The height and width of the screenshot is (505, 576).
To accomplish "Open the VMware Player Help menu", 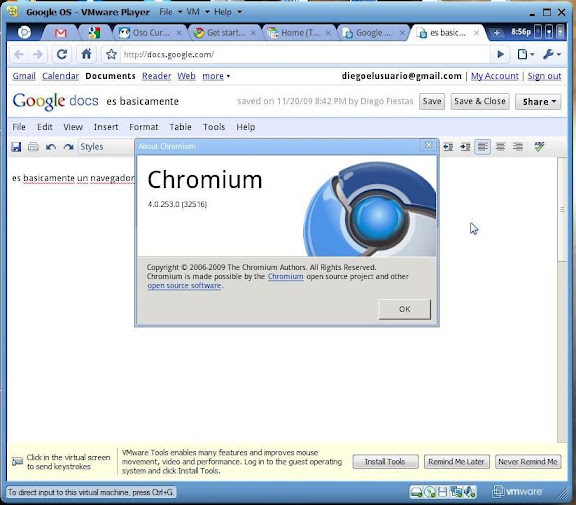I will point(228,12).
